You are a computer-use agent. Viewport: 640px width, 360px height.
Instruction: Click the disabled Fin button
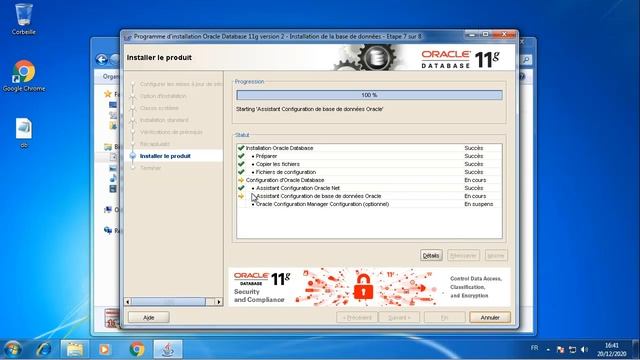pyautogui.click(x=444, y=317)
